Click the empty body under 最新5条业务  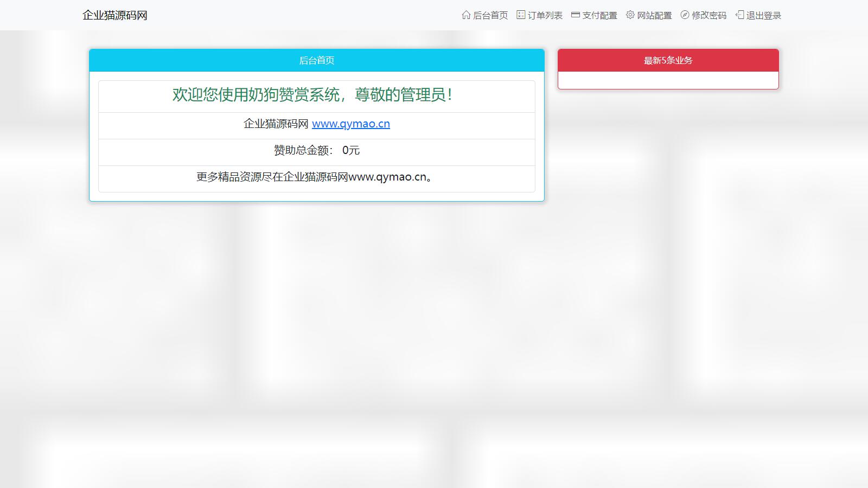668,80
